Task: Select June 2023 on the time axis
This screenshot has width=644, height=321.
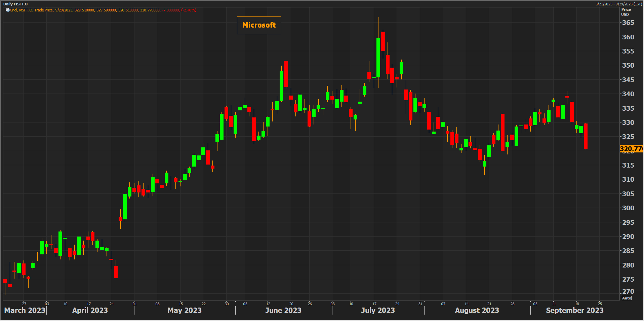Action: tap(283, 310)
